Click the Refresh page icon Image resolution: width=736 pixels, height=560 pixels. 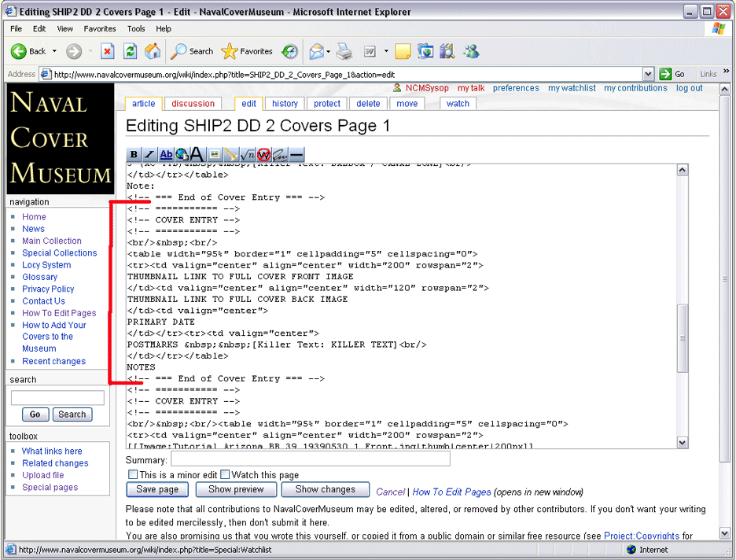tap(131, 52)
